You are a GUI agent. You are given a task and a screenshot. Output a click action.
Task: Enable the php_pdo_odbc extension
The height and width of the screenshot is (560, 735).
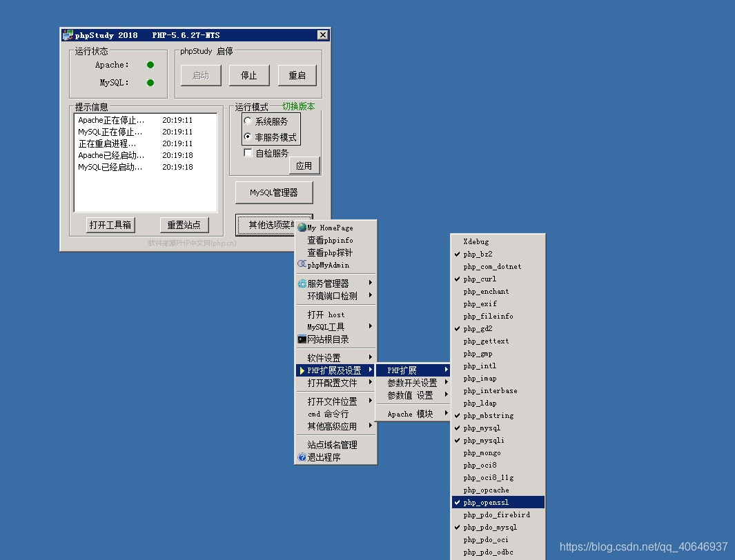tap(498, 552)
